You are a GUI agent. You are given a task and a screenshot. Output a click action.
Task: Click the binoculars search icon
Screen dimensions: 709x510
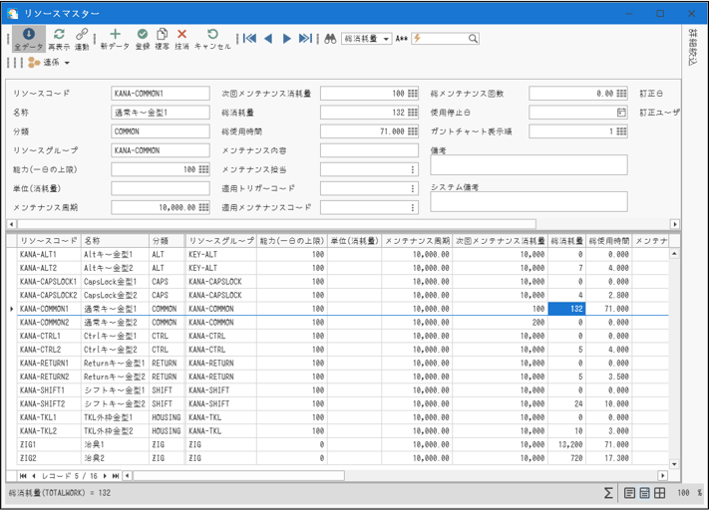click(331, 38)
